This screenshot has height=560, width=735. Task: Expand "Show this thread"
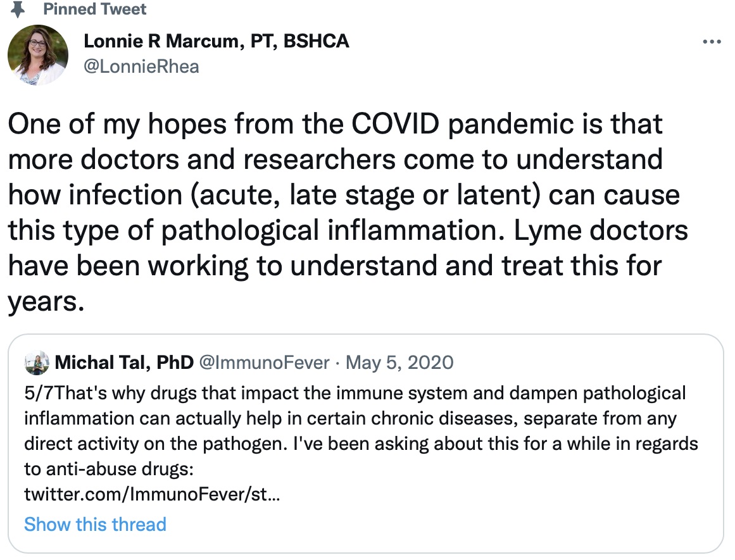[95, 525]
